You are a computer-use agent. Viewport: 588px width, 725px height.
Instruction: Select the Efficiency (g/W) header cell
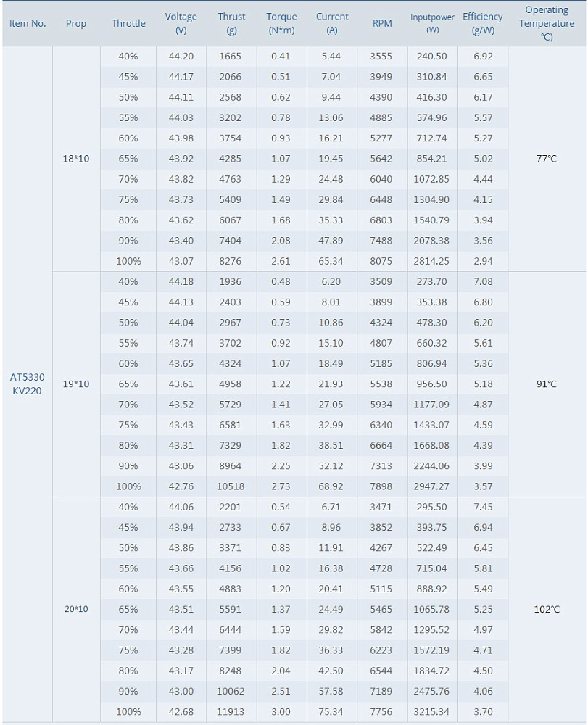(483, 23)
